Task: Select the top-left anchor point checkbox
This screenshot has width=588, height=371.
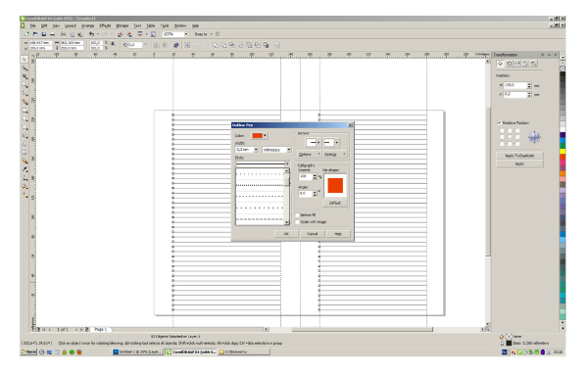Action: coord(502,131)
